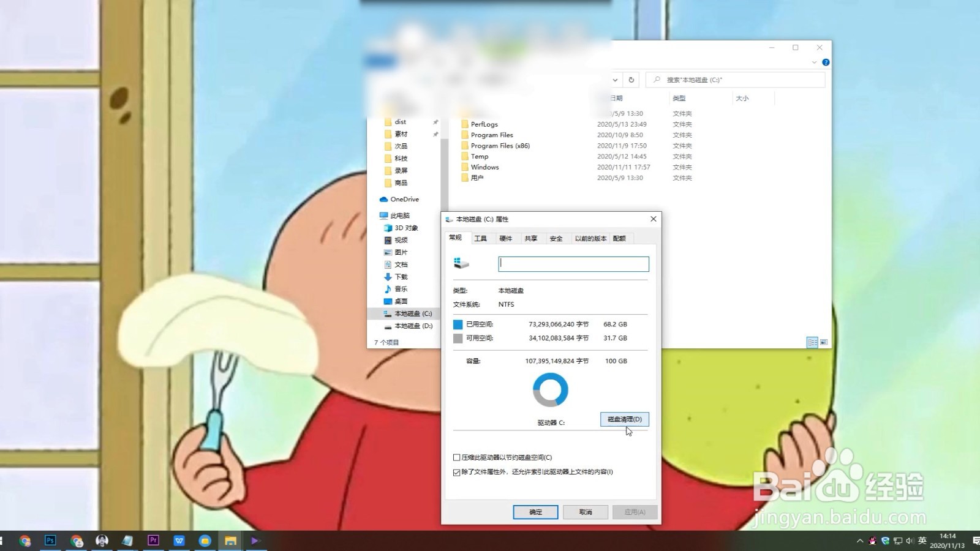
Task: Click the 磁盘清理(D) disk cleanup button
Action: click(x=624, y=419)
